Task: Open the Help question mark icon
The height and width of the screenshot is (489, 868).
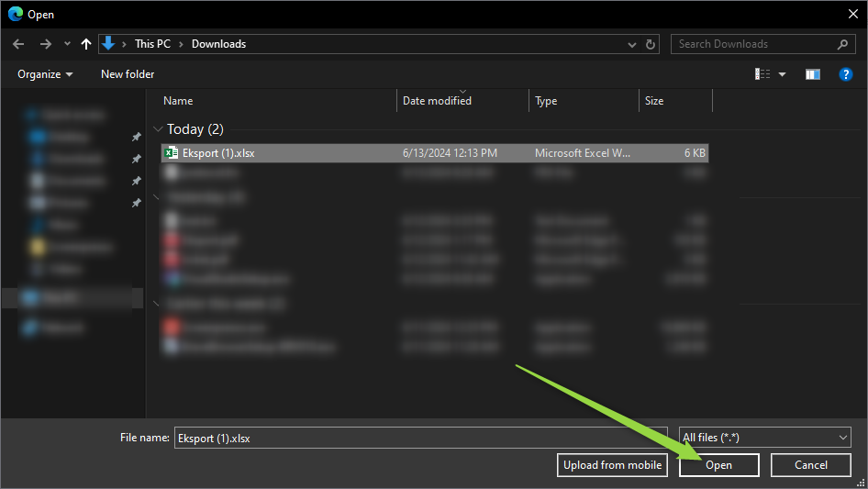Action: (x=846, y=74)
